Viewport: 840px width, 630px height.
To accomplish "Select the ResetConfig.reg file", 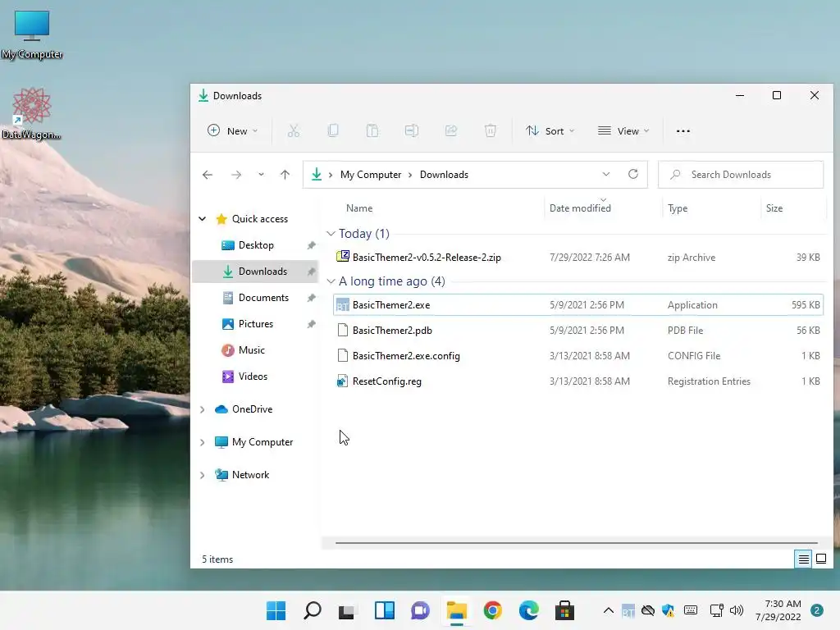I will [578, 381].
